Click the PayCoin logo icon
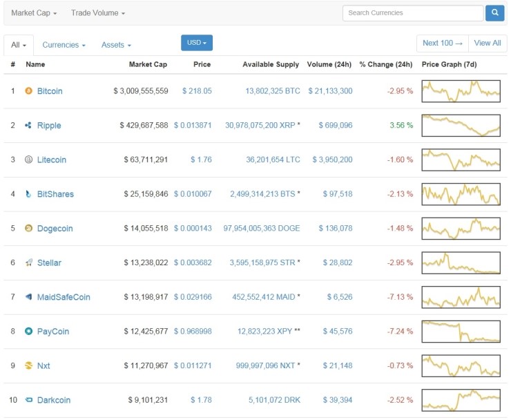Image resolution: width=511 pixels, height=420 pixels. click(29, 332)
